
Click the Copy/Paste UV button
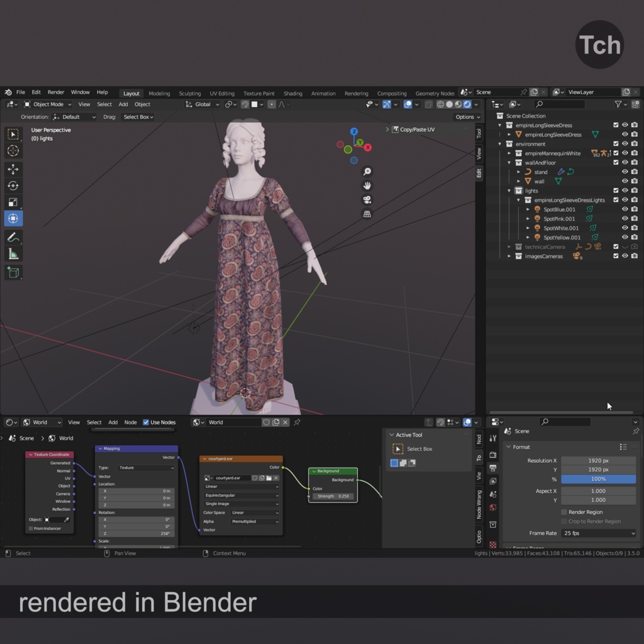click(x=416, y=130)
